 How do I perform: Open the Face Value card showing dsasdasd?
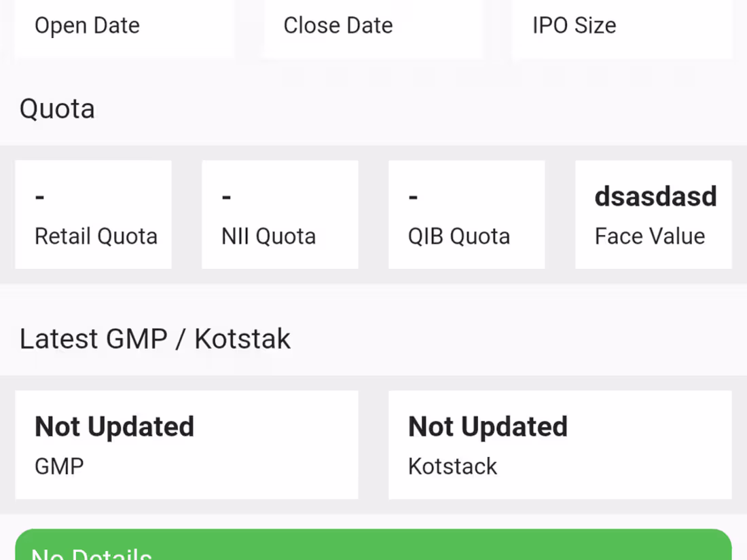[653, 214]
